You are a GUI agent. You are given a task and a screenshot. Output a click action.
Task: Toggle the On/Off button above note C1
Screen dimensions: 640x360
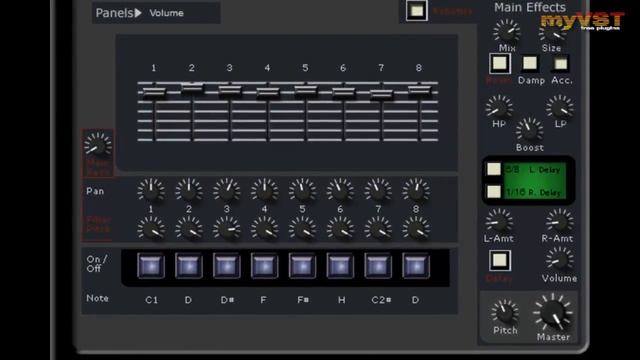(151, 266)
